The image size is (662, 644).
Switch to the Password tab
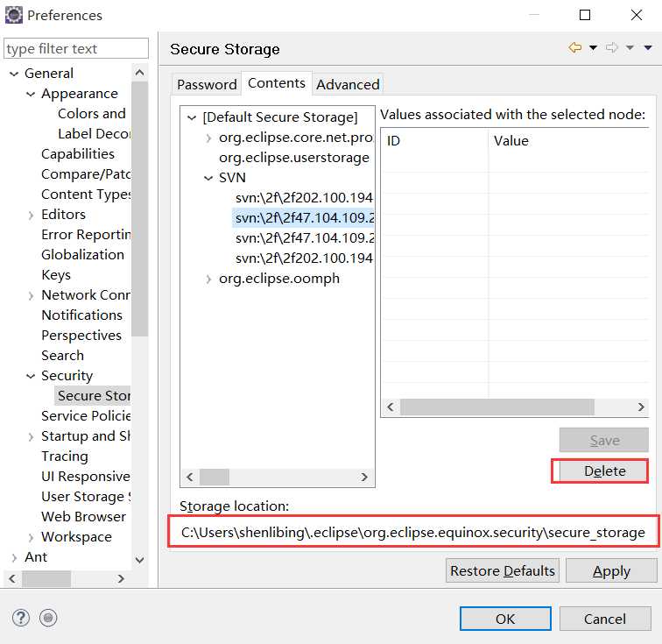[207, 84]
